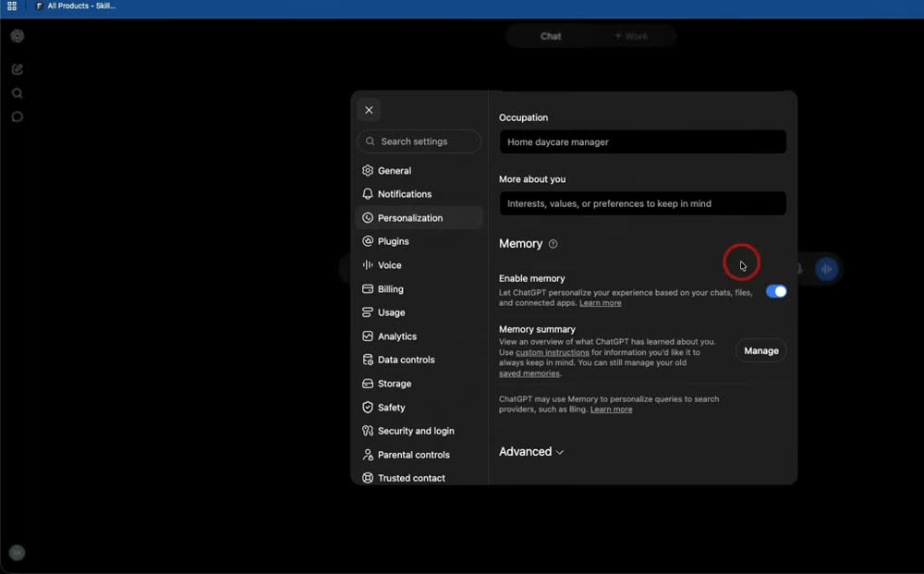Image resolution: width=924 pixels, height=574 pixels.
Task: Open the General settings section
Action: pos(419,170)
